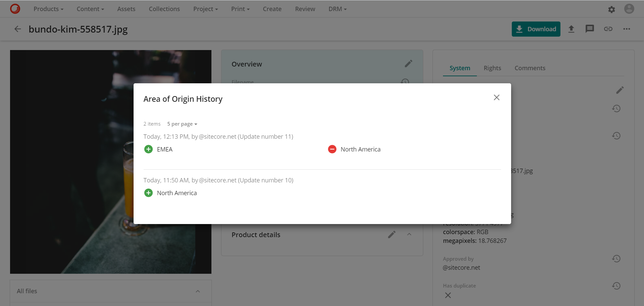
Task: Collapse the Product details section
Action: [x=409, y=234]
